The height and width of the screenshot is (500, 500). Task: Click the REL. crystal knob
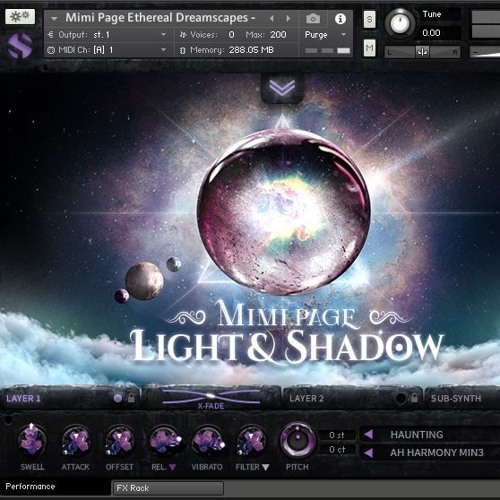164,441
